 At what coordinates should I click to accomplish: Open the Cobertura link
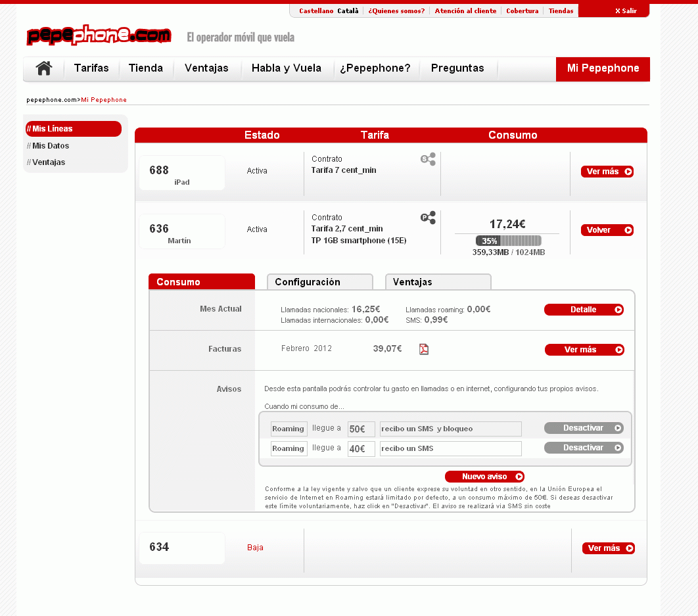[x=522, y=11]
